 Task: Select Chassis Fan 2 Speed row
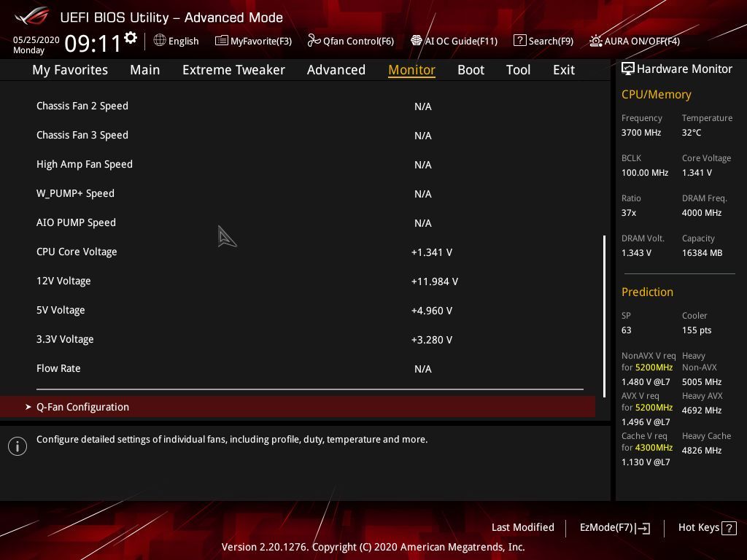coord(298,106)
